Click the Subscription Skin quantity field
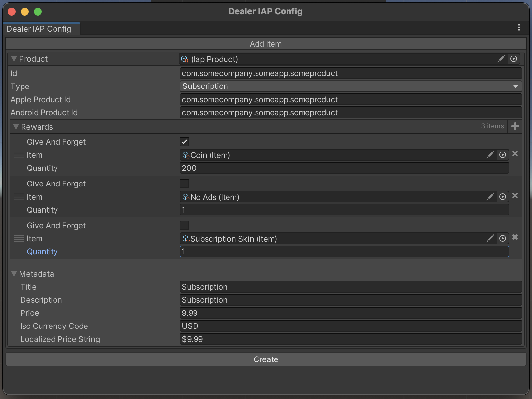The width and height of the screenshot is (532, 399). (344, 251)
